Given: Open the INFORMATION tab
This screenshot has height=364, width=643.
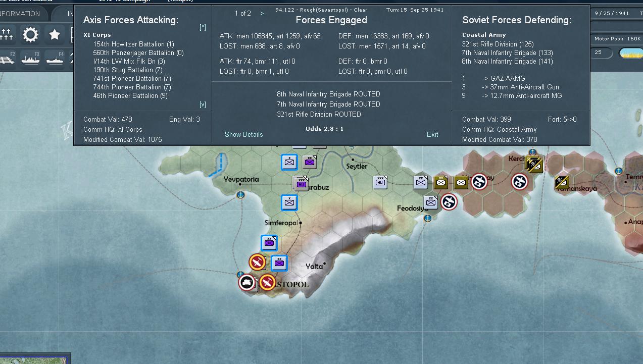Looking at the screenshot, I should (20, 14).
